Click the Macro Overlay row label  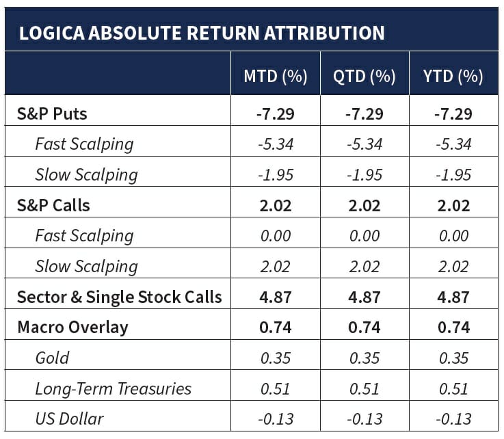pos(72,328)
